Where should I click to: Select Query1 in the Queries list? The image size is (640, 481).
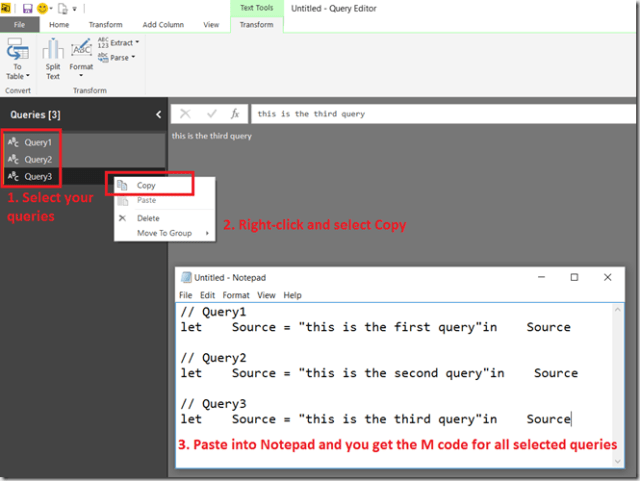pos(37,143)
